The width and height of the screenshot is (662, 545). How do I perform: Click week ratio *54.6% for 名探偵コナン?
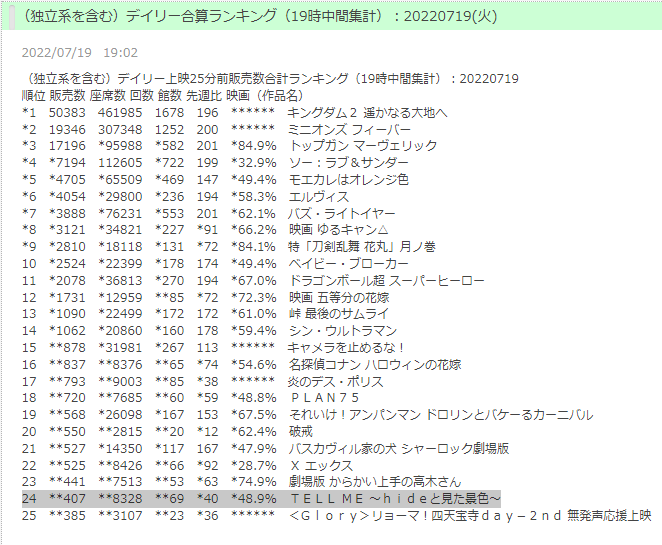pos(253,364)
